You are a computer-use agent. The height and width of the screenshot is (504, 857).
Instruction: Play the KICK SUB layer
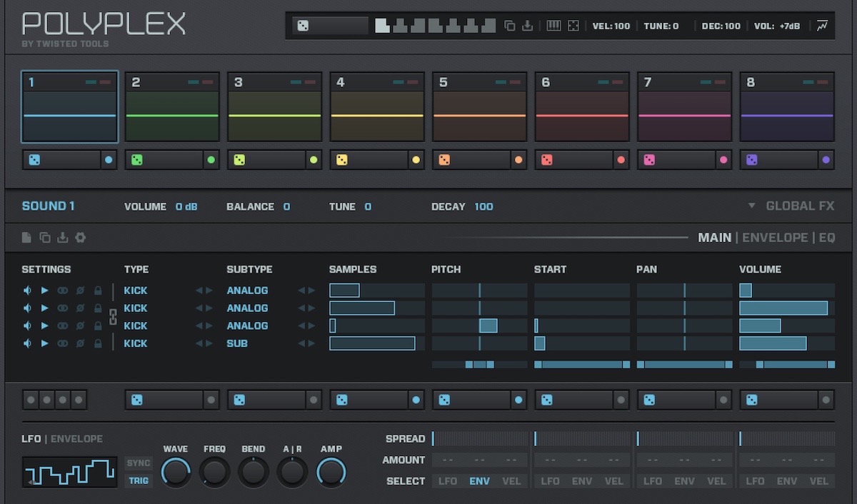[x=44, y=343]
